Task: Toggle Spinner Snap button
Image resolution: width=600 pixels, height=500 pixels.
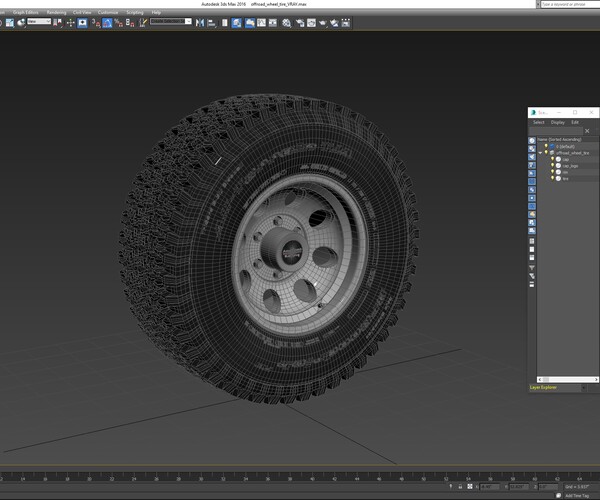Action: click(130, 23)
